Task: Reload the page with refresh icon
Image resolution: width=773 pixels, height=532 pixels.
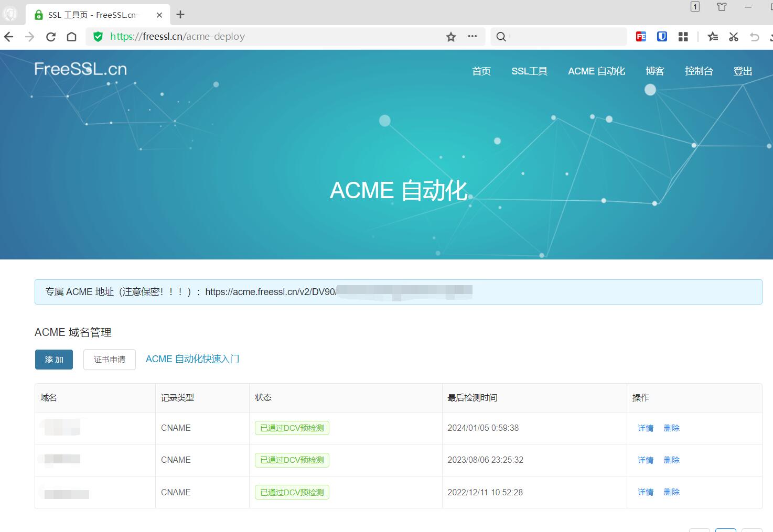Action: (x=51, y=37)
